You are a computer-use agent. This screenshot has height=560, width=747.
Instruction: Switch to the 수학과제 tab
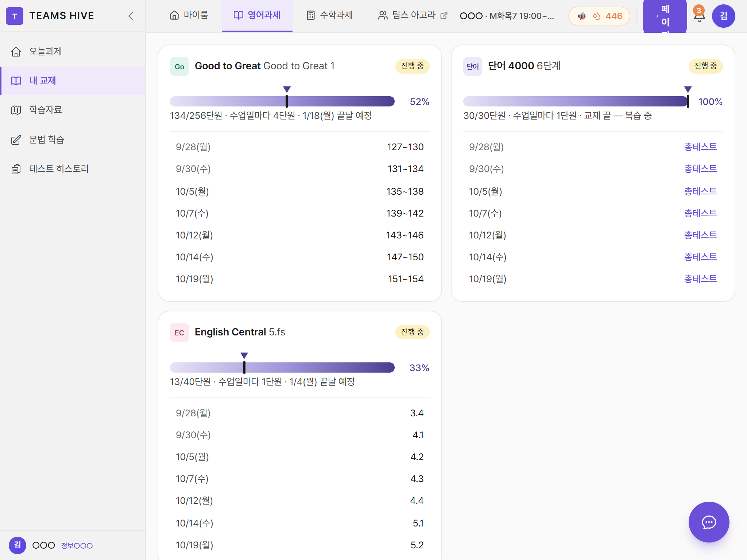pyautogui.click(x=330, y=15)
